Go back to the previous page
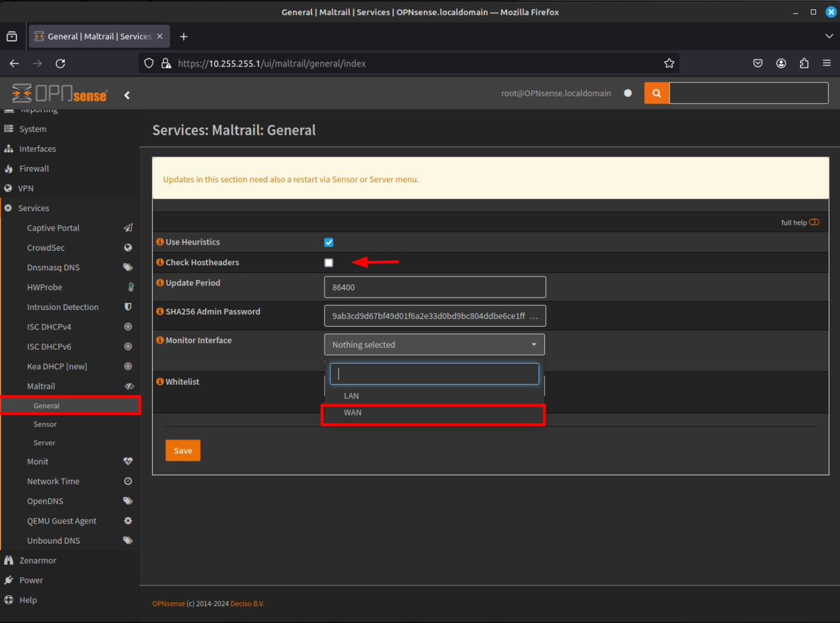Image resolution: width=840 pixels, height=623 pixels. coord(15,64)
